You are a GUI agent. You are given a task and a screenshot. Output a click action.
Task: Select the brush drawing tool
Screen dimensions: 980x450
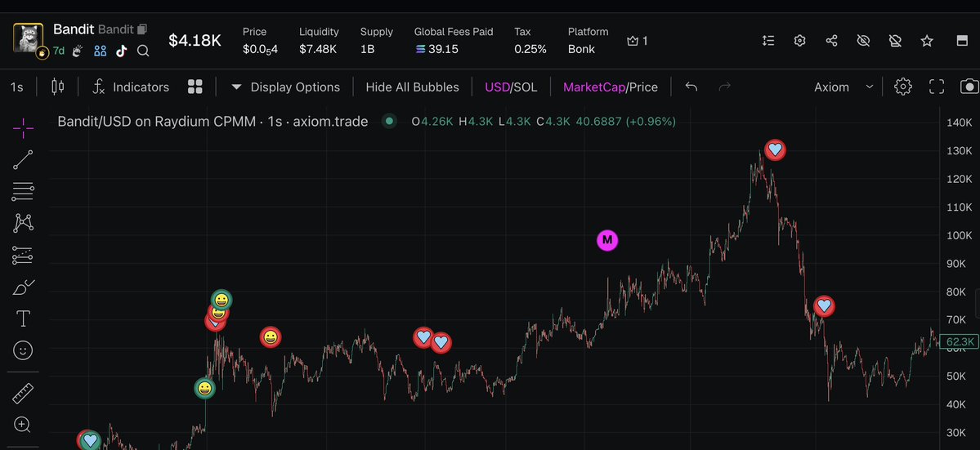23,287
